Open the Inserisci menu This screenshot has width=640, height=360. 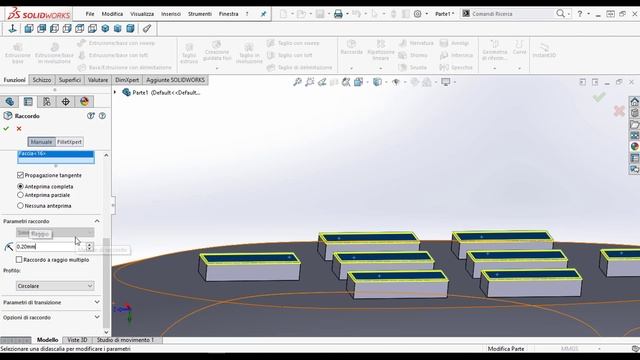click(171, 14)
